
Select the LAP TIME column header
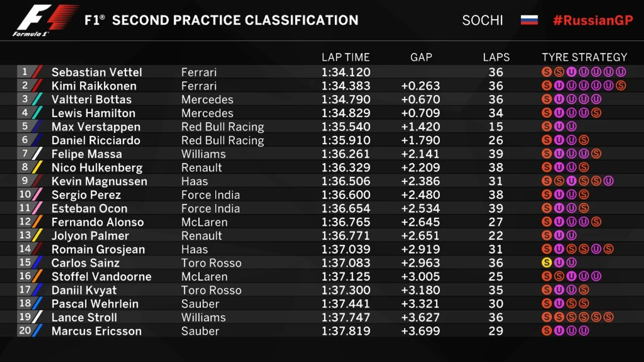click(x=345, y=57)
